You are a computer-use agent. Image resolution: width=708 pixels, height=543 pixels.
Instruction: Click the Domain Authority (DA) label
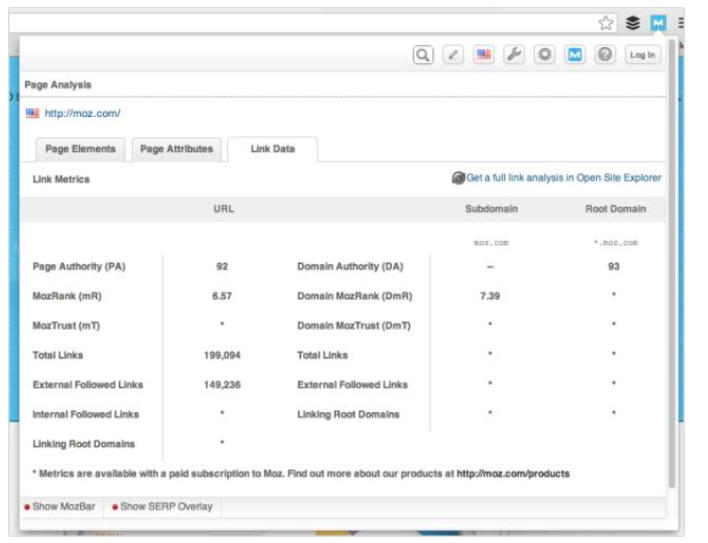350,266
